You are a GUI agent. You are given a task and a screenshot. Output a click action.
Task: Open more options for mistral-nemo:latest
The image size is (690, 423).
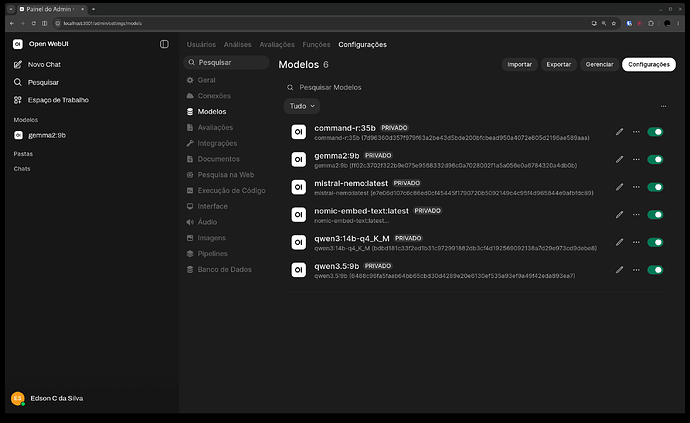636,187
